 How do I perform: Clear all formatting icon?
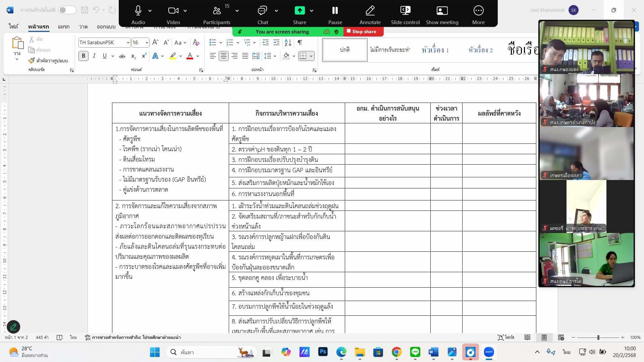[x=196, y=42]
